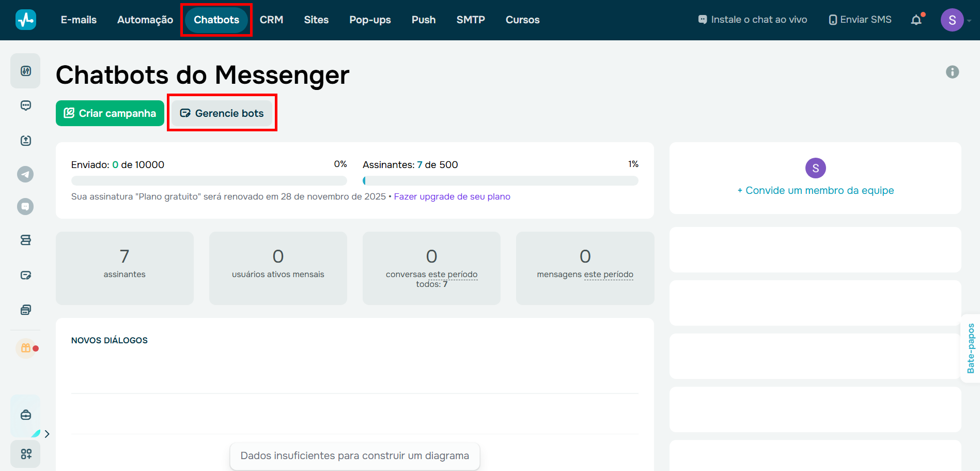Select the bot editor pencil icon
Image resolution: width=980 pixels, height=471 pixels.
pos(25,275)
